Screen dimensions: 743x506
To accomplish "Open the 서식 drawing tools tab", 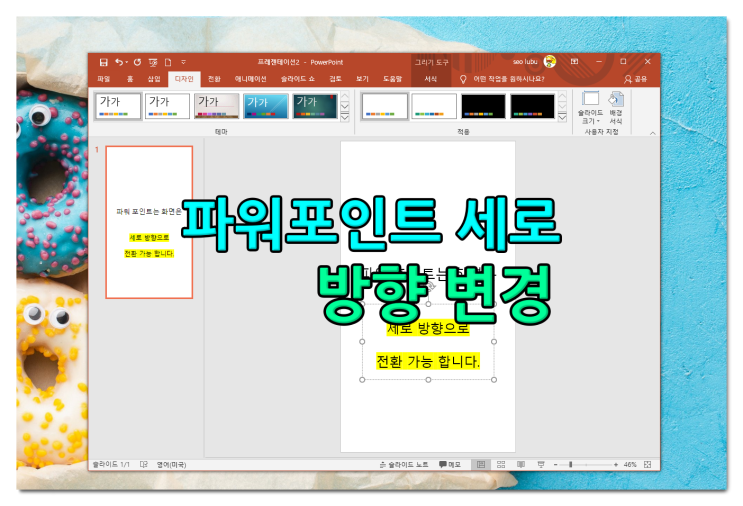I will [430, 79].
